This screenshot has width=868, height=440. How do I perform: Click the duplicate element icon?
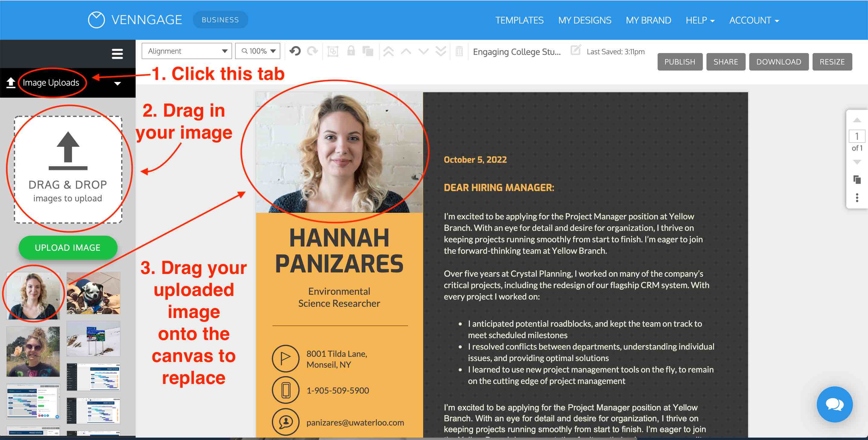pos(369,51)
